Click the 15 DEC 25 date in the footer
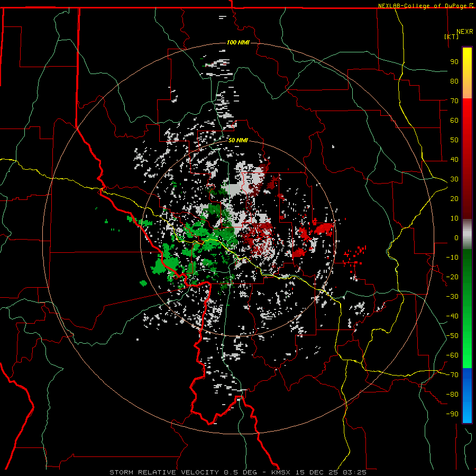The height and width of the screenshot is (476, 476). [317, 472]
